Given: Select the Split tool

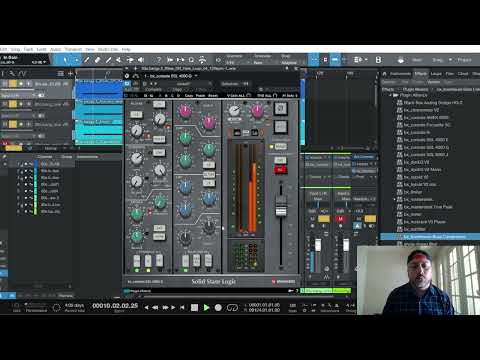Looking at the screenshot, I should 87,60.
